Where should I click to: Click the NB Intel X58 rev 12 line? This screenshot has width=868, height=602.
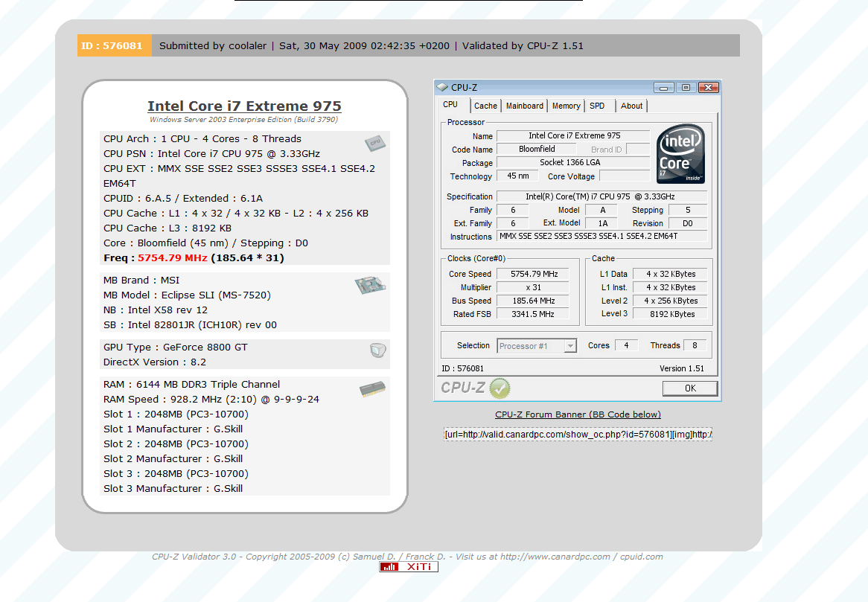tap(156, 310)
